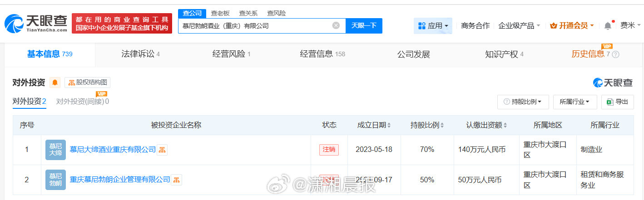Select the 查关系 search tab

coord(248,13)
